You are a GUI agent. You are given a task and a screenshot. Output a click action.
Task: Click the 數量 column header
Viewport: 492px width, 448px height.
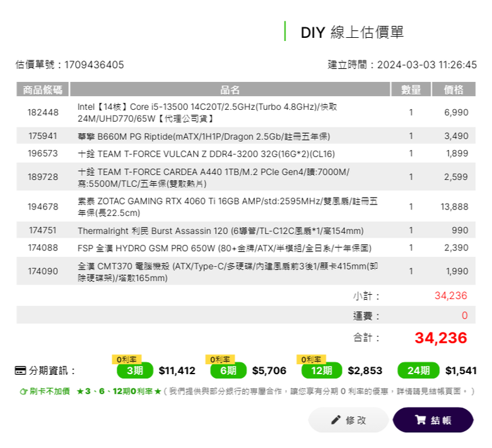coord(411,90)
